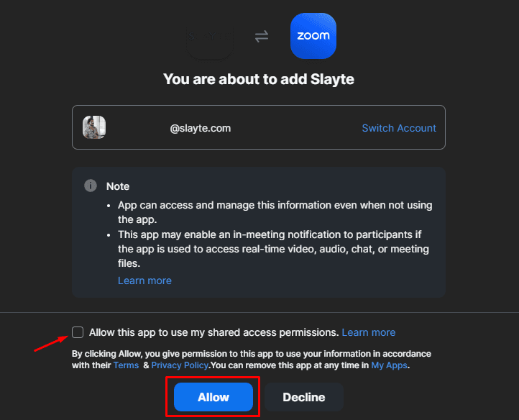This screenshot has width=519, height=420.
Task: Click the Allow button
Action: [x=213, y=397]
